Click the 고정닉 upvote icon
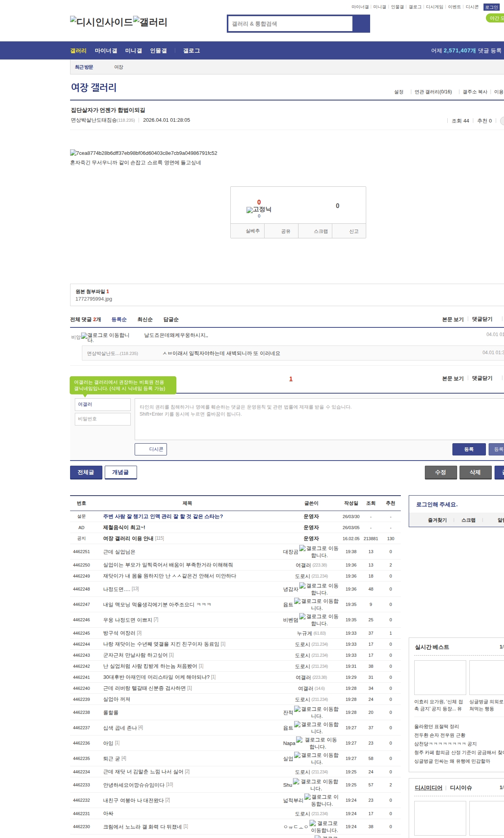Viewport: 504px width, 838px height. (250, 210)
